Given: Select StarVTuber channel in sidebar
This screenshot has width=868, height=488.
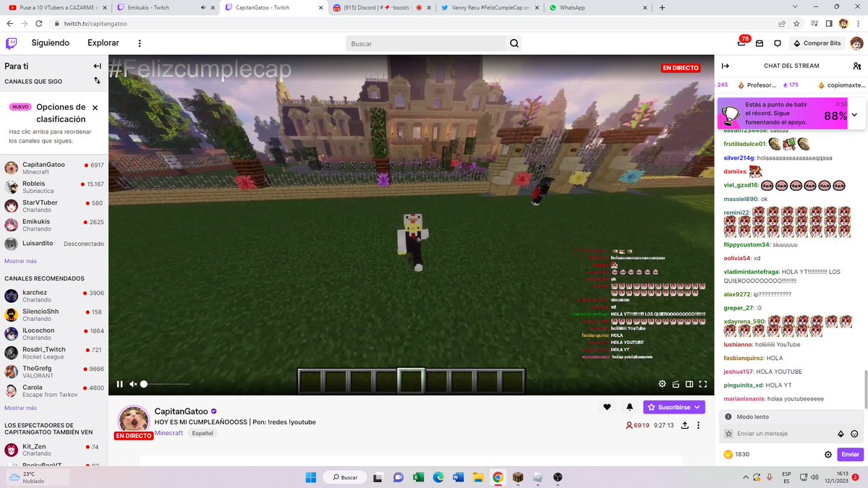Looking at the screenshot, I should 54,206.
